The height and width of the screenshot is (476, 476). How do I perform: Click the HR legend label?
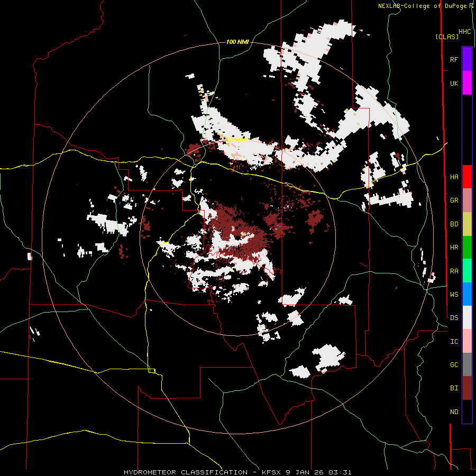454,248
